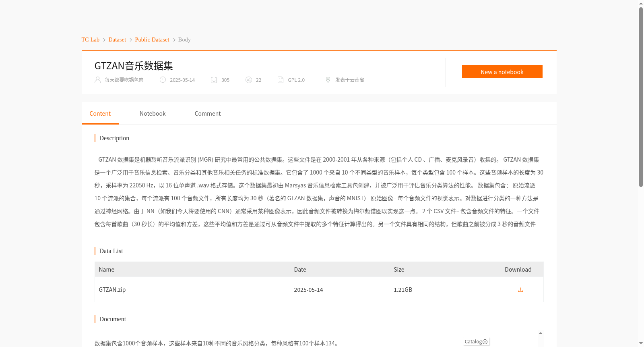644x347 pixels.
Task: Click the 发表于云南省 location text
Action: (350, 80)
